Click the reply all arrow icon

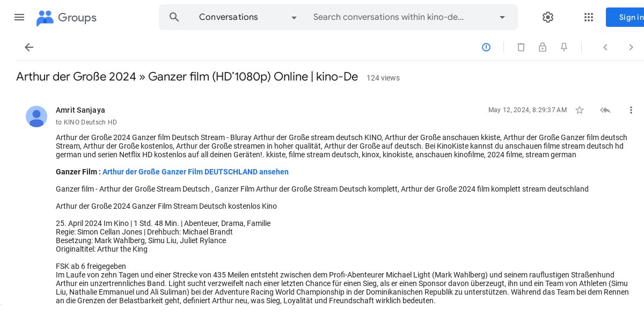(x=605, y=110)
